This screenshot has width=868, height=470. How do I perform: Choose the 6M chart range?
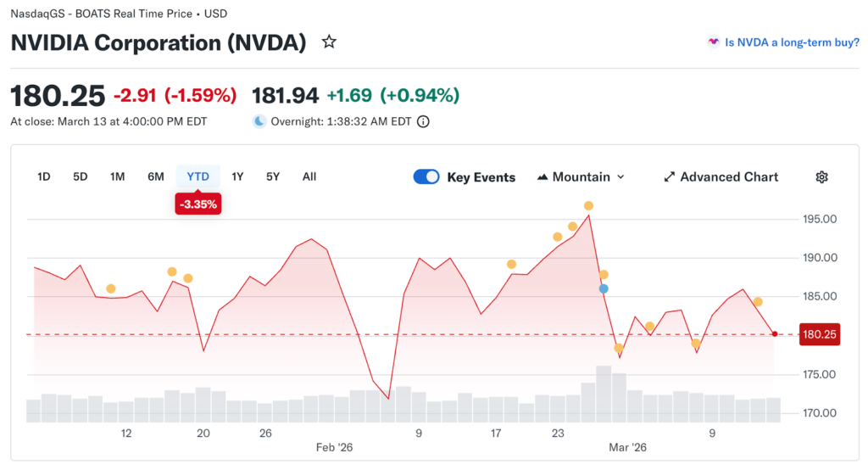pyautogui.click(x=156, y=176)
